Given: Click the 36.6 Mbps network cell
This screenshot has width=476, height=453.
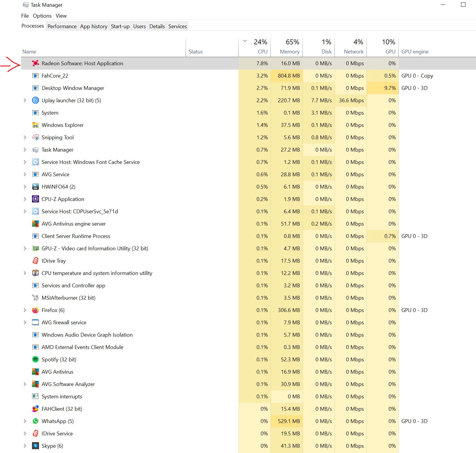Looking at the screenshot, I should 351,100.
